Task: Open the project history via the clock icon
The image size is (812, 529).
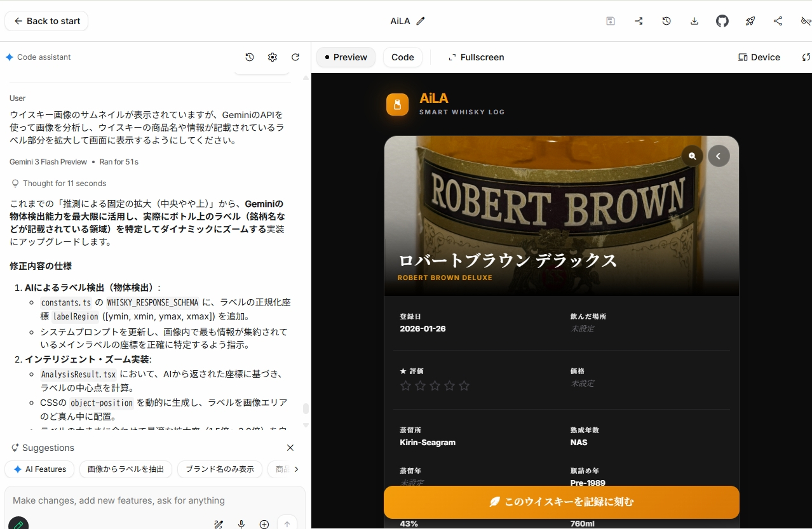Action: (666, 20)
